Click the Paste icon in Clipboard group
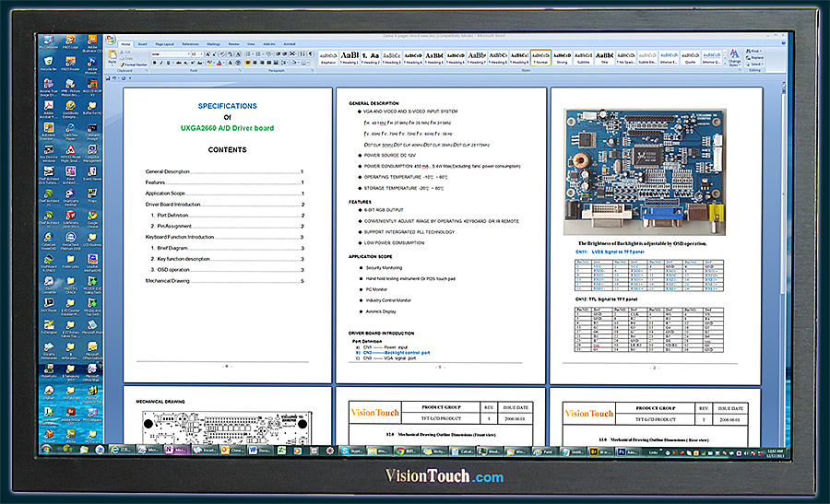The image size is (830, 504). click(113, 57)
